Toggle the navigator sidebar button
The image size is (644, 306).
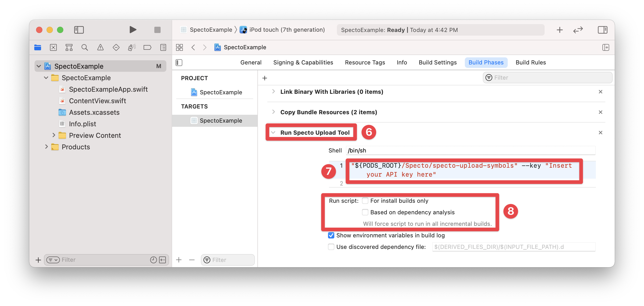pos(79,30)
